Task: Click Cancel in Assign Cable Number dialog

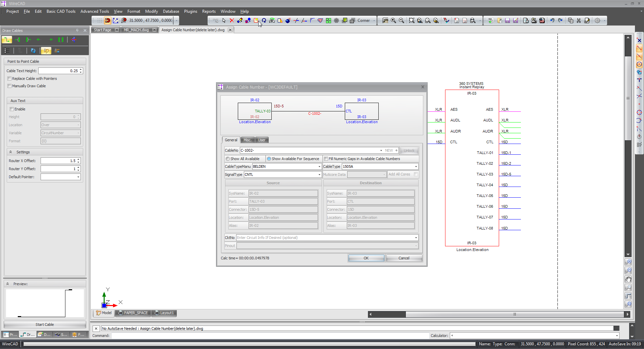Action: click(x=404, y=258)
